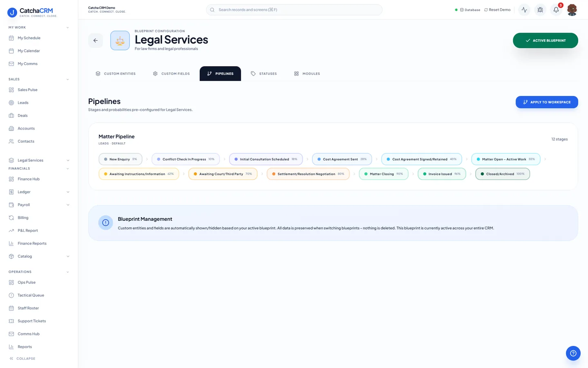Switch to Statuses tab
This screenshot has height=368, width=588.
click(264, 74)
